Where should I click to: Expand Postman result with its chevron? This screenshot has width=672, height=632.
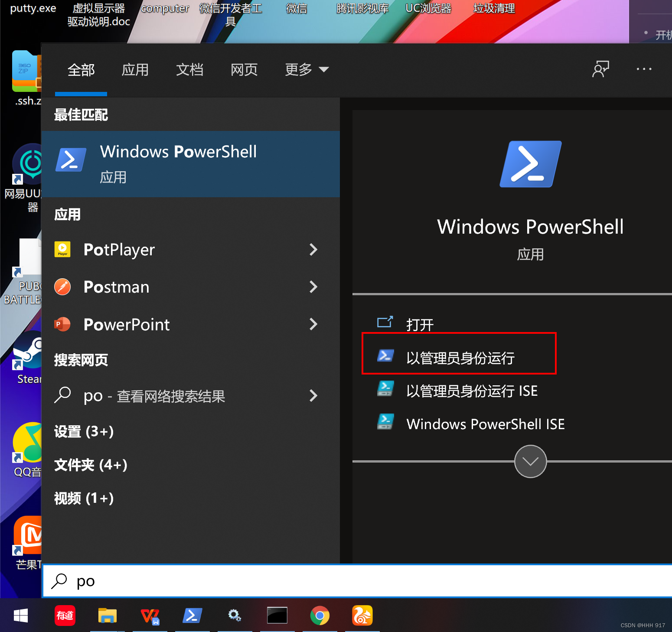click(313, 287)
